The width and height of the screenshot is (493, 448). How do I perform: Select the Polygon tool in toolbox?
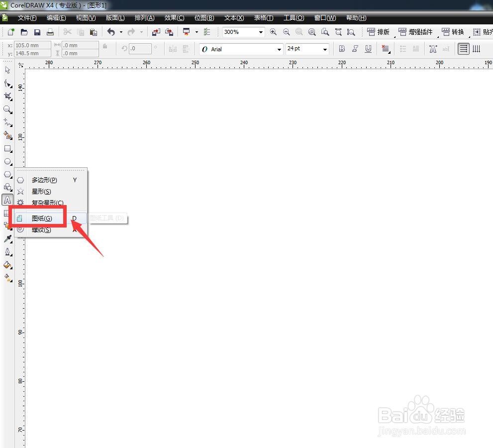point(7,174)
